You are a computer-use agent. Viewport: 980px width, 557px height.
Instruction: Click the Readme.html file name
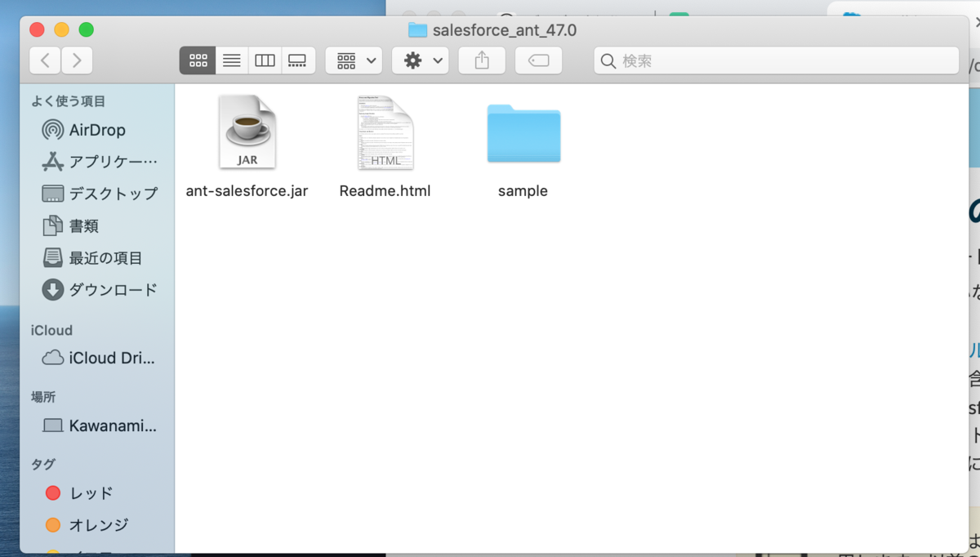click(385, 191)
